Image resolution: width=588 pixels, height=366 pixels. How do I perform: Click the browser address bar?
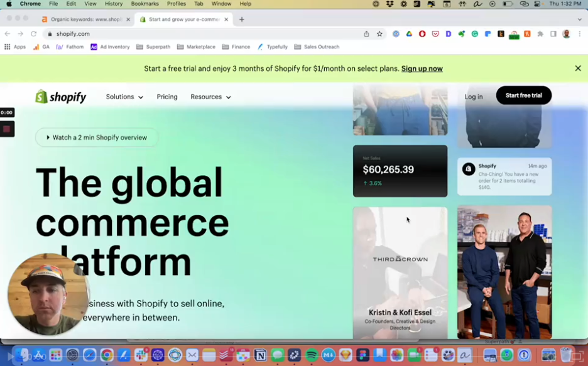click(188, 34)
